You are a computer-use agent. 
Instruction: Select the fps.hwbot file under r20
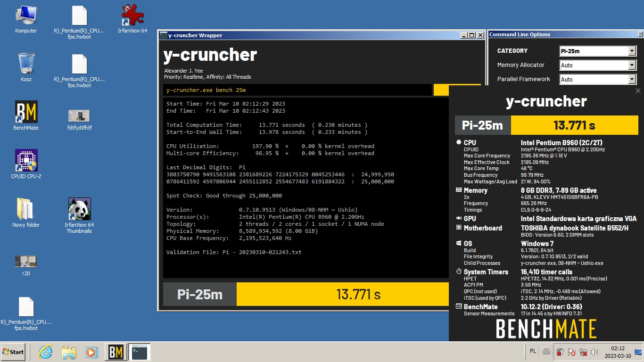tap(26, 313)
